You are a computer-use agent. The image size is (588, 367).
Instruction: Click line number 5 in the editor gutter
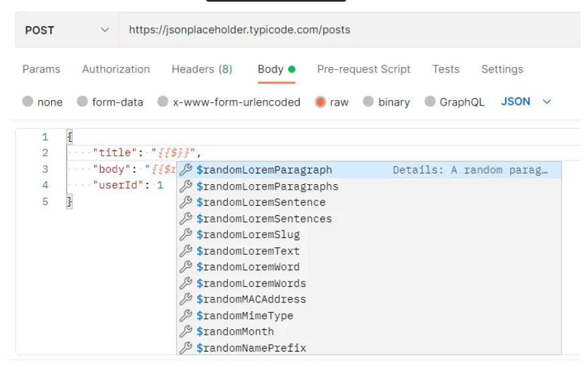[45, 202]
